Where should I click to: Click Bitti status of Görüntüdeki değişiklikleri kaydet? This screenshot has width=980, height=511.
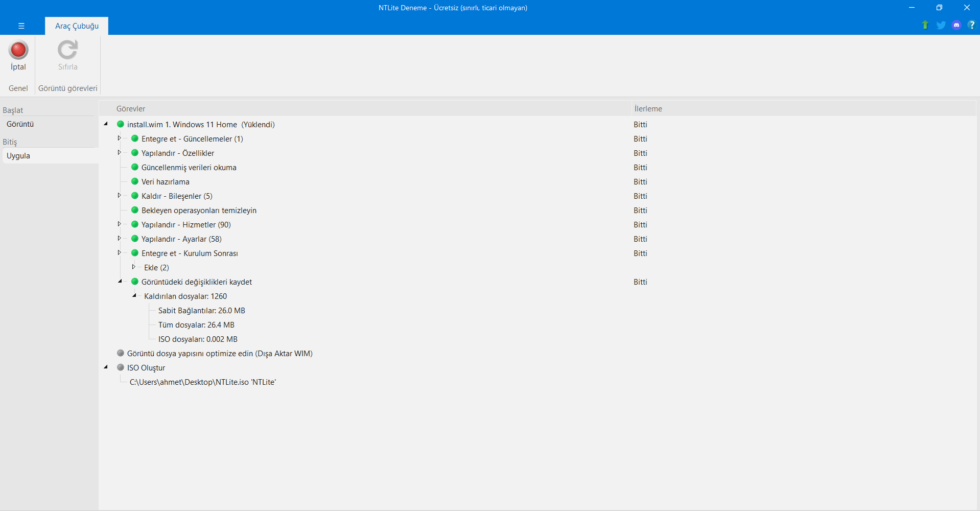click(x=640, y=282)
